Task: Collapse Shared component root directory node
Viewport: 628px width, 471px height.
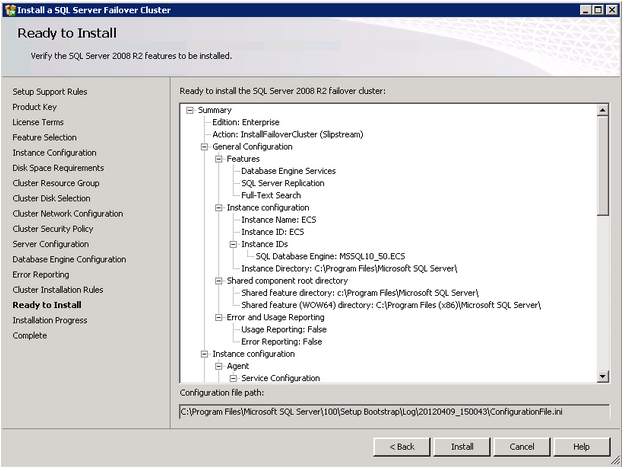Action: [219, 281]
